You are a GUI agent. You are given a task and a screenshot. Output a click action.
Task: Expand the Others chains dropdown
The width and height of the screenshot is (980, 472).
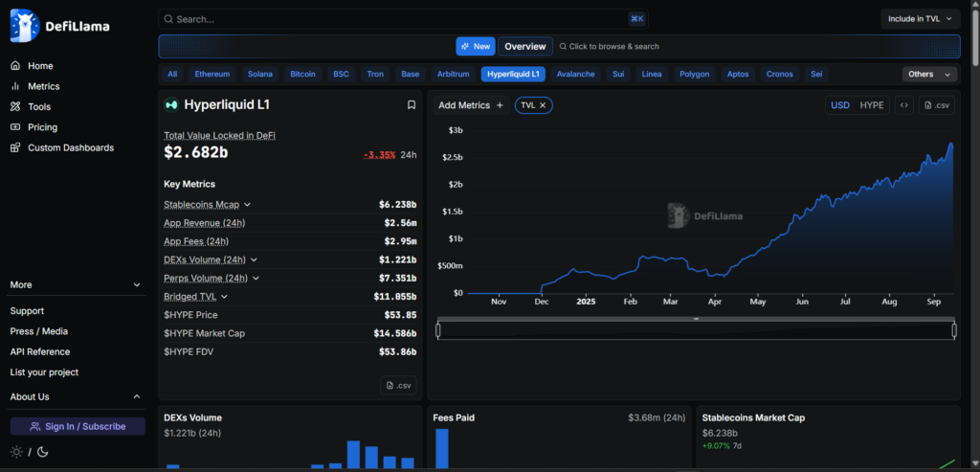point(929,74)
